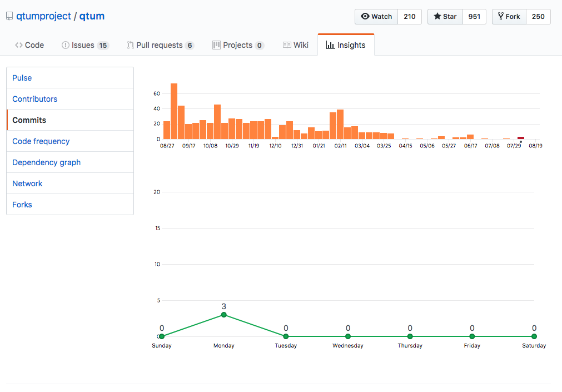Click the Pull requests icon
Screen dimensions: 562x392
pyautogui.click(x=130, y=45)
